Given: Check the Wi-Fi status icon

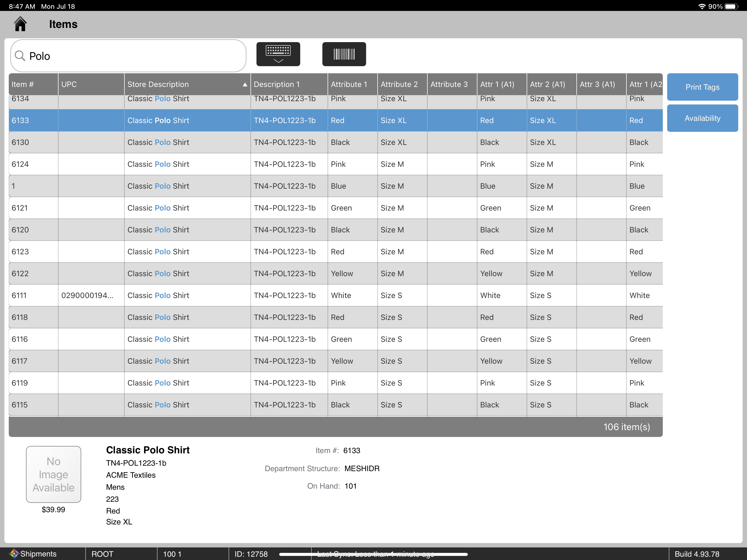Looking at the screenshot, I should pyautogui.click(x=702, y=6).
